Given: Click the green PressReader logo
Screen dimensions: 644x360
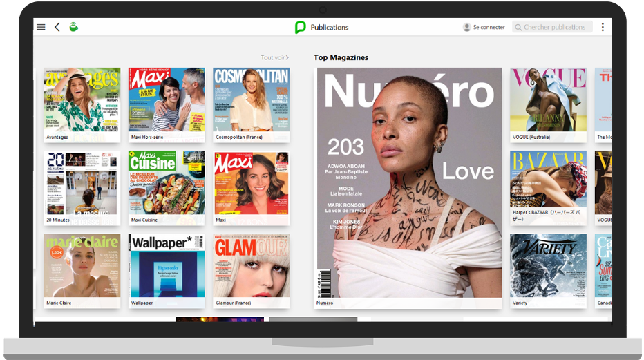Looking at the screenshot, I should (x=300, y=27).
